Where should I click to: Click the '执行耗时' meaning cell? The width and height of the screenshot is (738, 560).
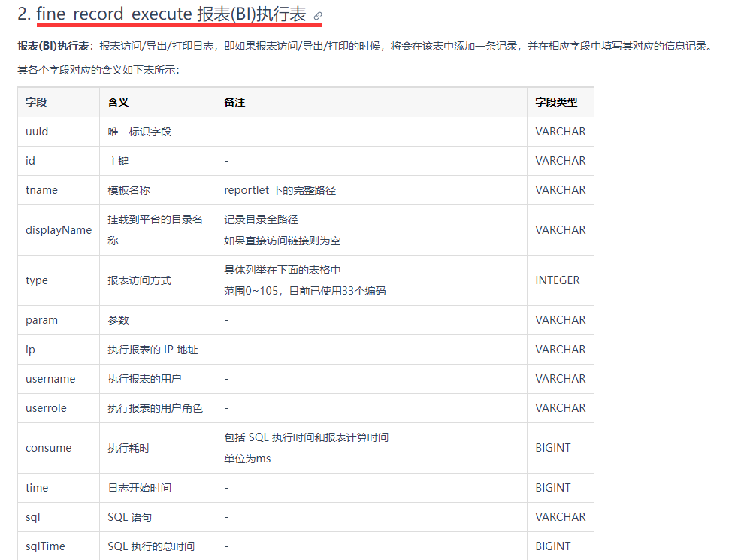pos(158,447)
